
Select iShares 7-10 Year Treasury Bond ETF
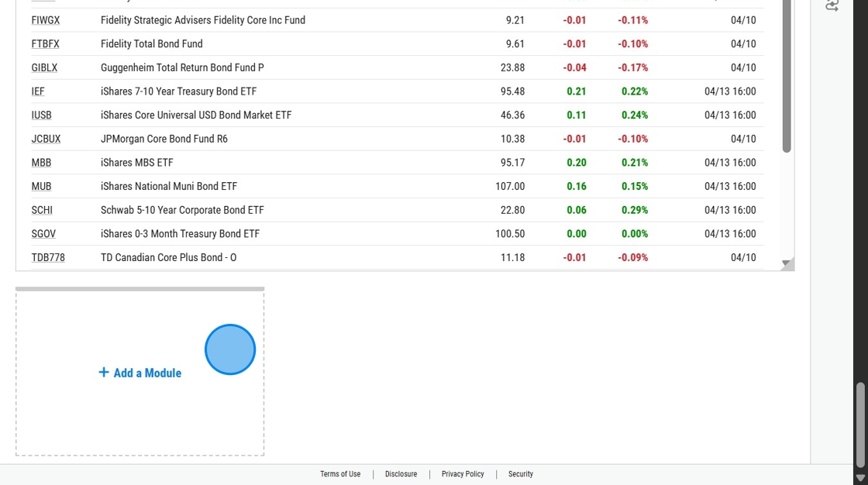(x=178, y=91)
